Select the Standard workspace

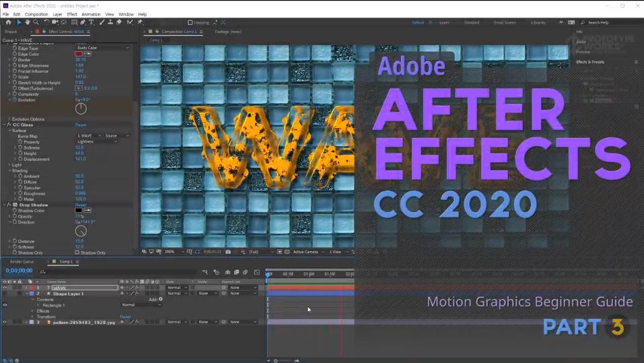tap(472, 23)
